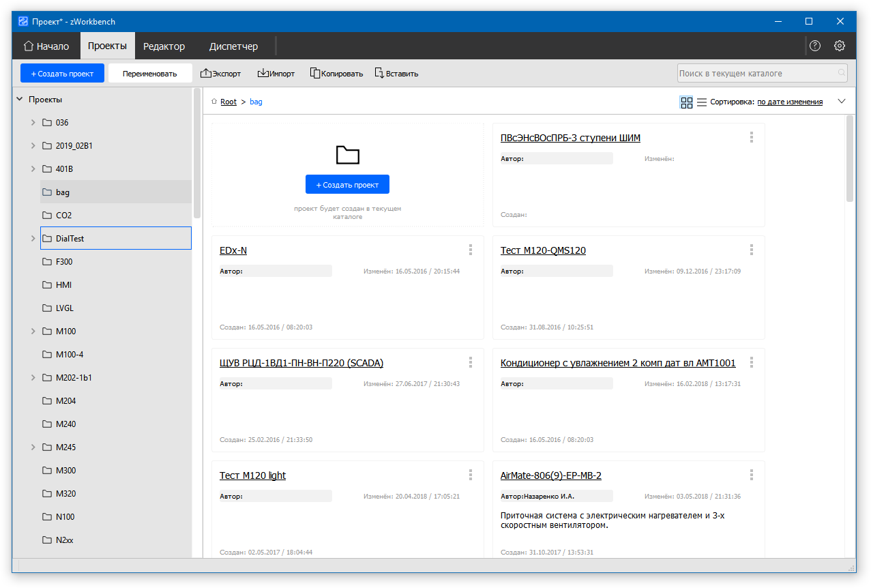Screen dimensions: 871x588
Task: Open sort order dropdown по дате изменения
Action: (x=790, y=102)
